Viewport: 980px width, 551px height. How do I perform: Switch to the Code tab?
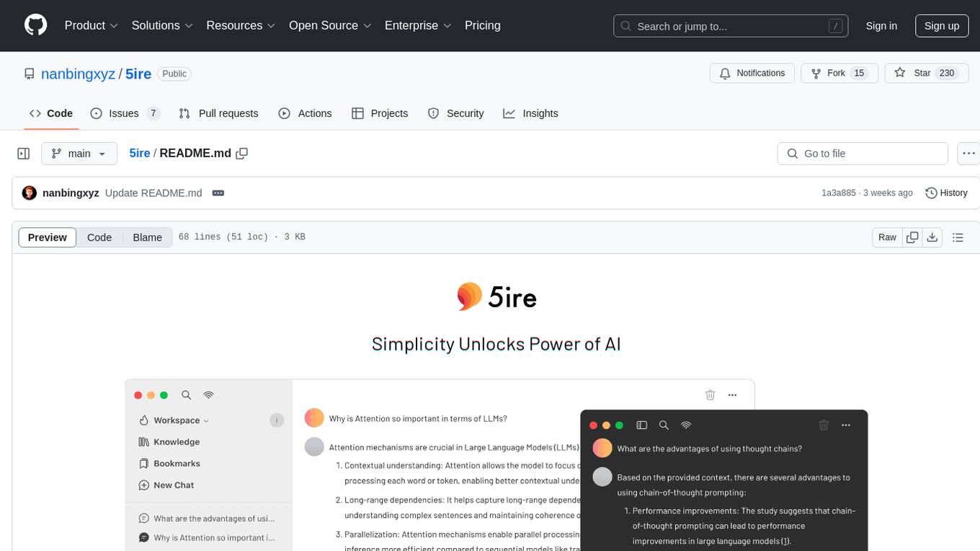click(x=51, y=113)
